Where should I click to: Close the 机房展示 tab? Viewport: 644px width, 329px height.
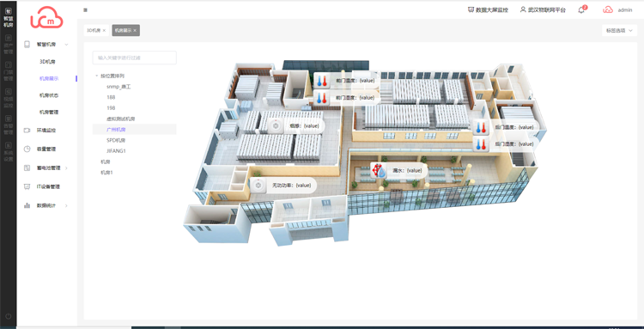coord(135,30)
